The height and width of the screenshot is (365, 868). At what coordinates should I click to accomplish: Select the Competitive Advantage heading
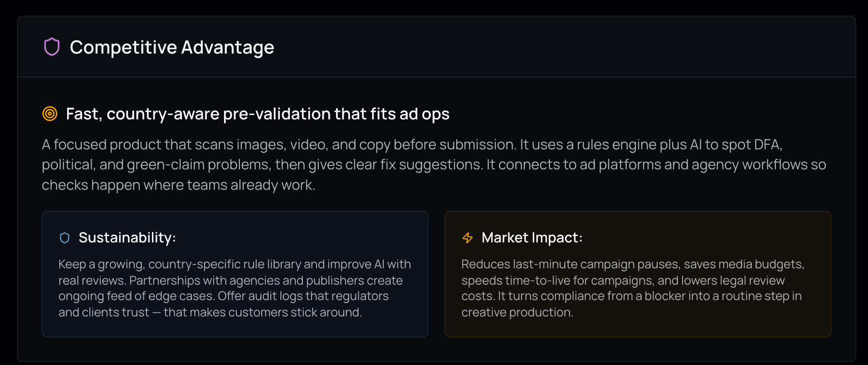click(172, 47)
